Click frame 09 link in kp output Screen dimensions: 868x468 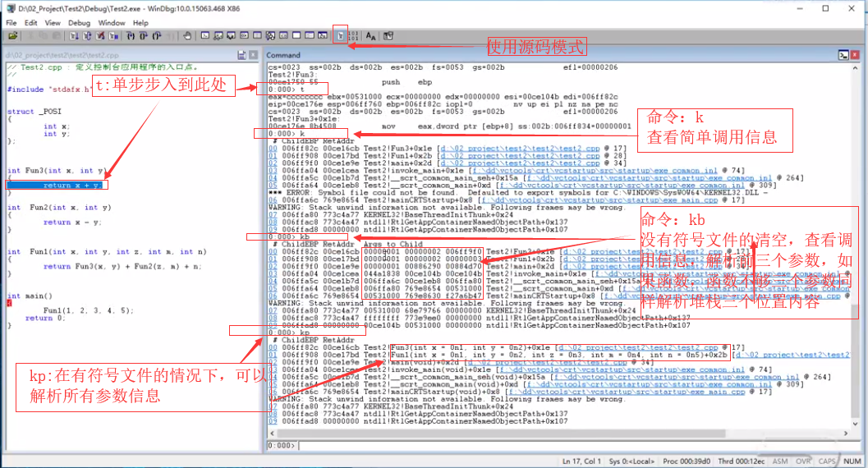coord(273,421)
